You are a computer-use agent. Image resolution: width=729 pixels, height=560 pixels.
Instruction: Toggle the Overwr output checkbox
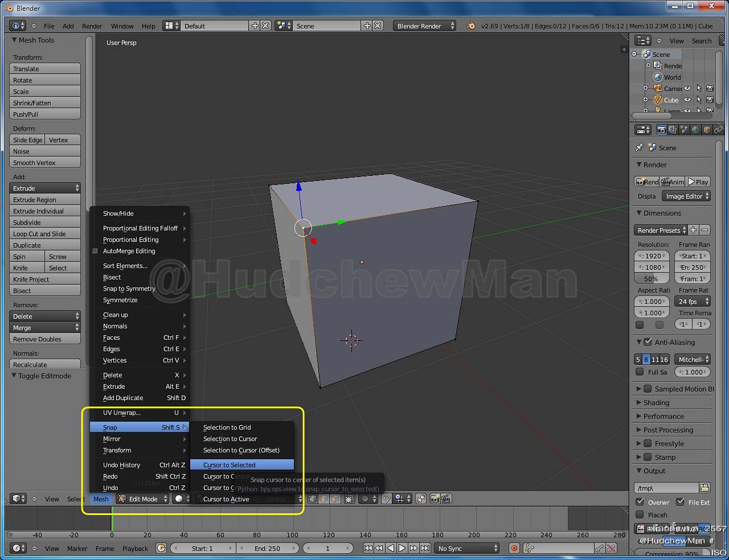pos(641,502)
